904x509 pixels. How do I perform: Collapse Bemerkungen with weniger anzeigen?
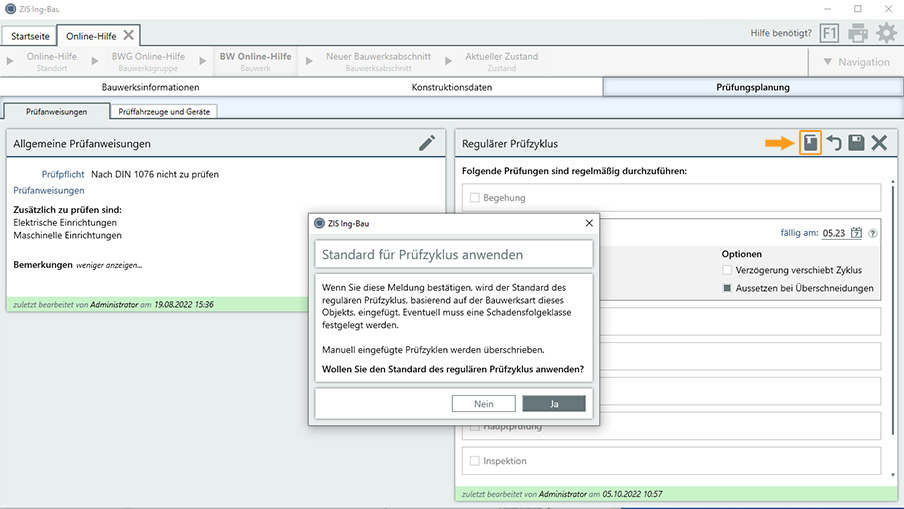pyautogui.click(x=111, y=265)
